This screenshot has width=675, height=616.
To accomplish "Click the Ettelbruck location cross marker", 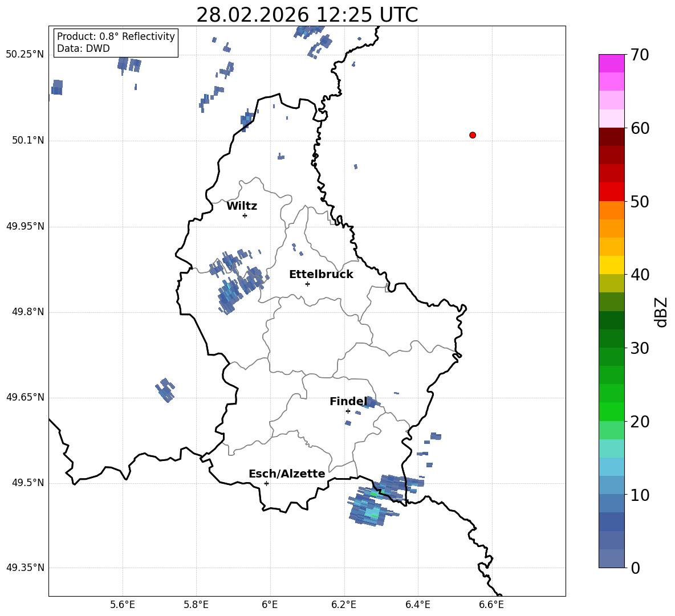I will pyautogui.click(x=307, y=284).
